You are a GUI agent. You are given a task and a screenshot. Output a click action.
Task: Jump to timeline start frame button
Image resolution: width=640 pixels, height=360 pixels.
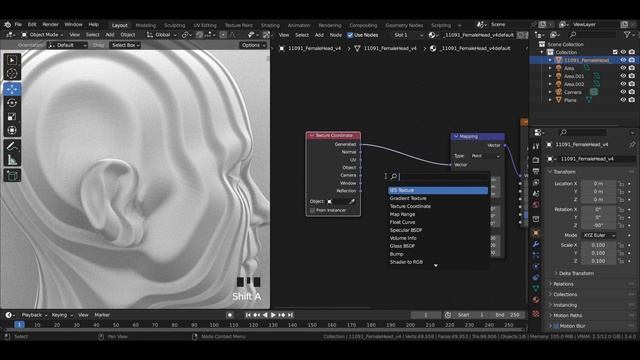pyautogui.click(x=248, y=315)
